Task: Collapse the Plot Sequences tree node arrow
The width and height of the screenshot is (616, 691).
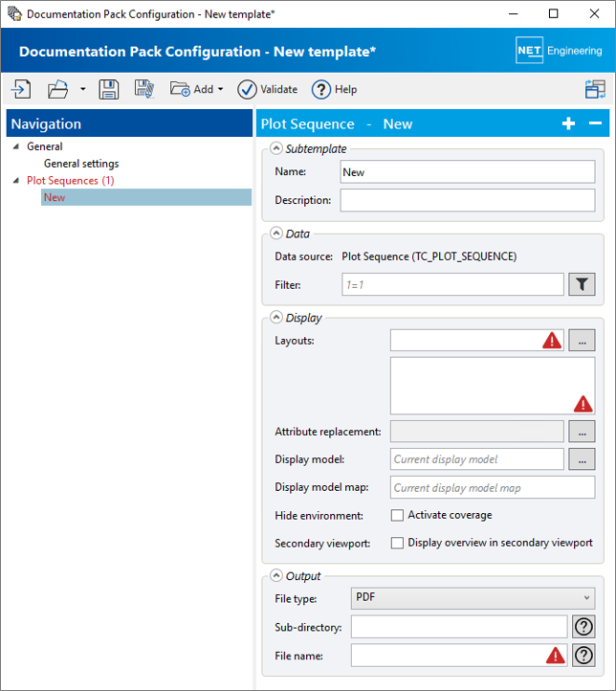Action: (x=16, y=180)
